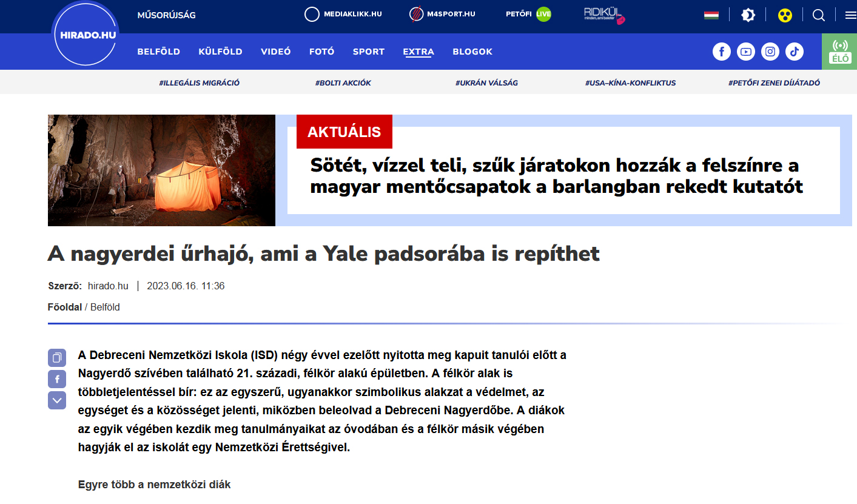Open #UKRÁN VÁLSÁG topic tag
Viewport: 857px width, 504px height.
point(486,83)
